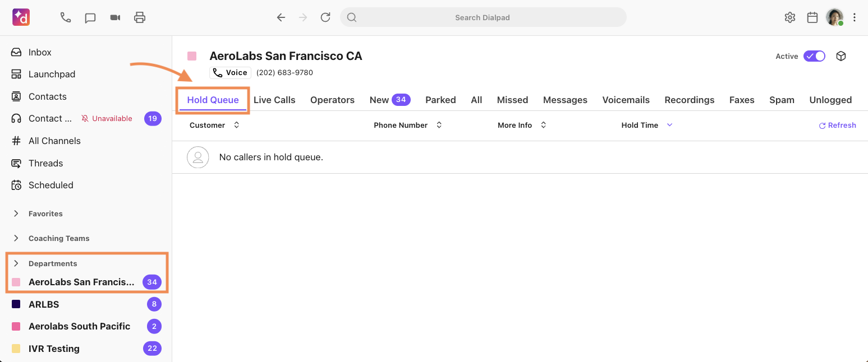Click the ARLBS dark purple color square
The height and width of the screenshot is (362, 868).
(x=16, y=304)
